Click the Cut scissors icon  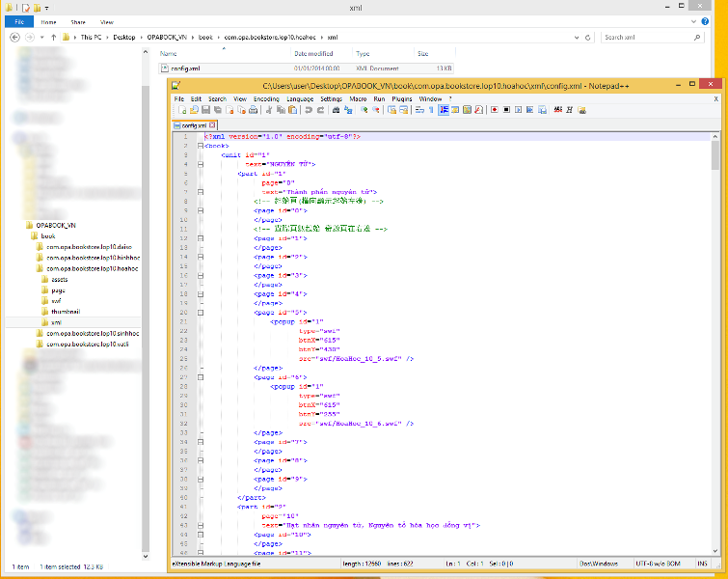click(268, 111)
